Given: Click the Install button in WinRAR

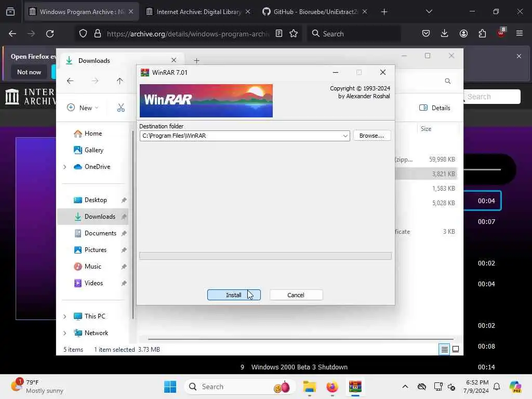Looking at the screenshot, I should (x=234, y=295).
